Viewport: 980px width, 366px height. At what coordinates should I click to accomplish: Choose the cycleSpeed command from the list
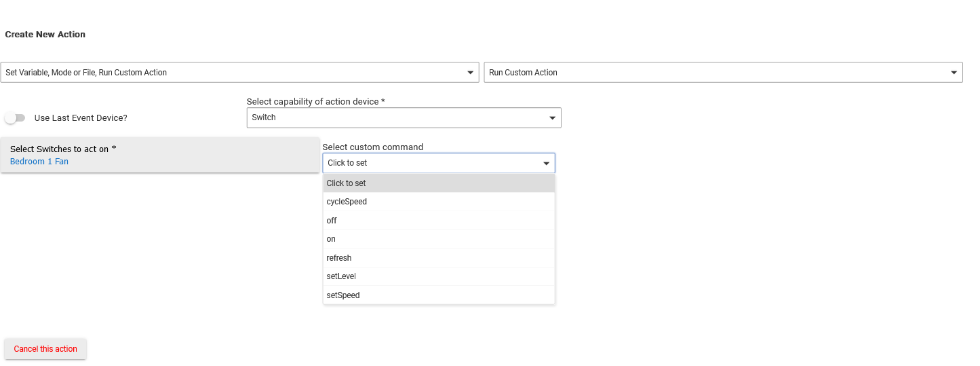pyautogui.click(x=347, y=202)
